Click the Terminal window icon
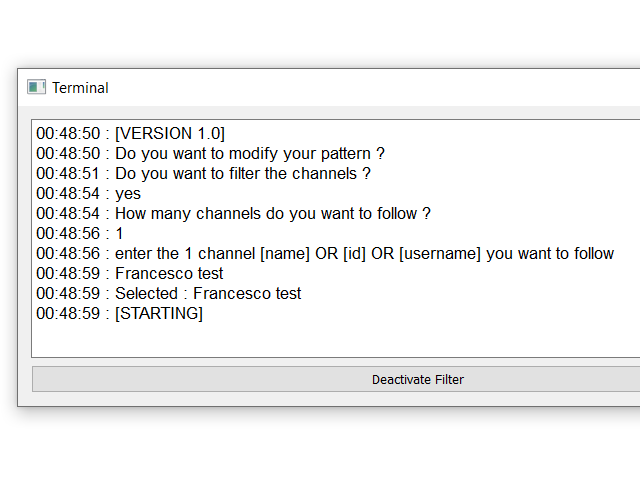This screenshot has height=480, width=640. pos(36,87)
